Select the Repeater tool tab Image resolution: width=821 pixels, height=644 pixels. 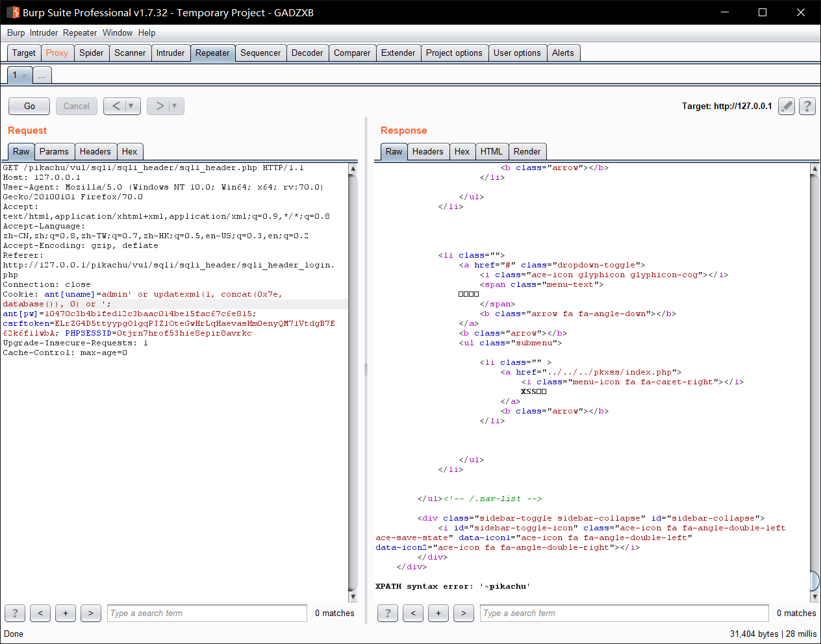pos(212,53)
